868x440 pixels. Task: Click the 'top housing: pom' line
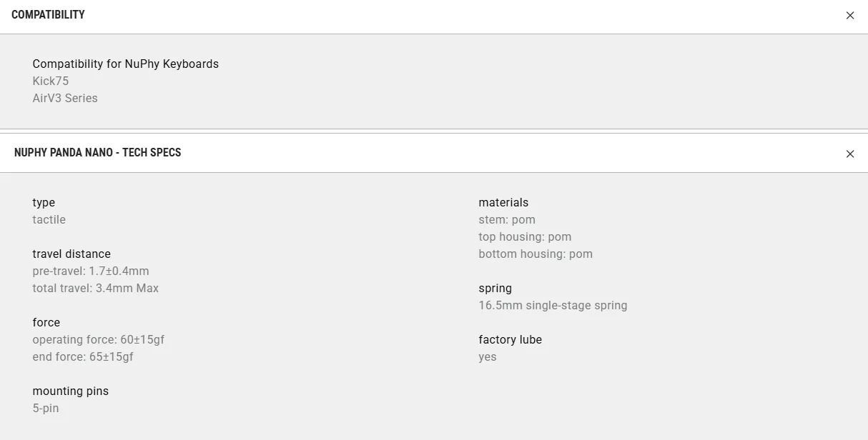click(x=525, y=236)
